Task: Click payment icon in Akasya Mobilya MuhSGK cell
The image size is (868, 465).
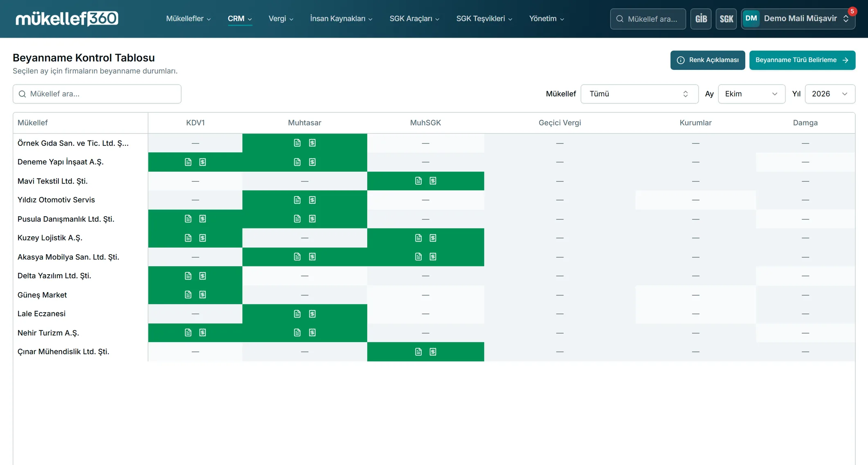Action: tap(433, 257)
